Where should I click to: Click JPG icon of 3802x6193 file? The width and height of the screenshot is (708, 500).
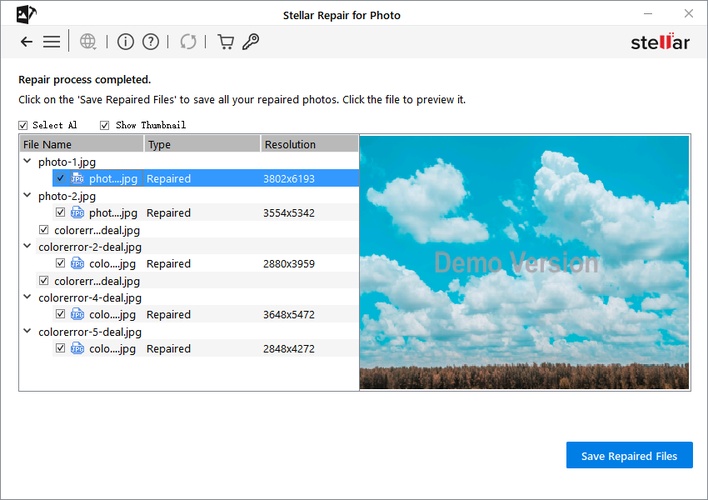[x=78, y=178]
